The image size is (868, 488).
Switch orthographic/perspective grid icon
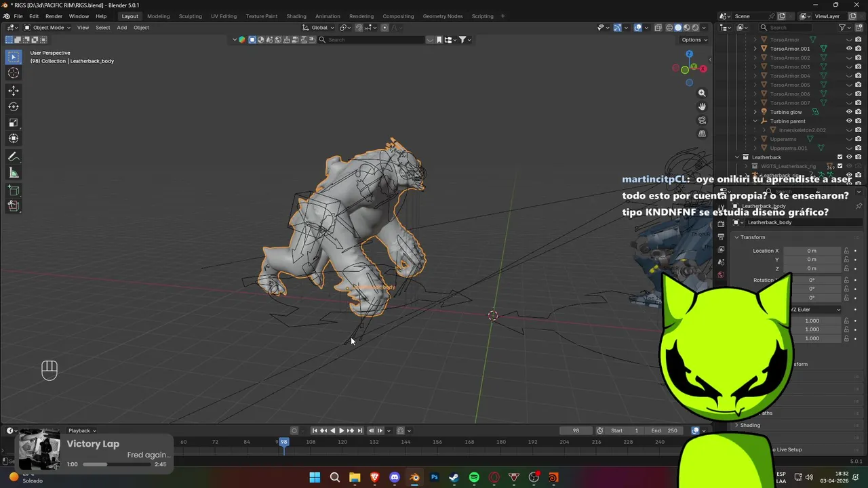702,134
